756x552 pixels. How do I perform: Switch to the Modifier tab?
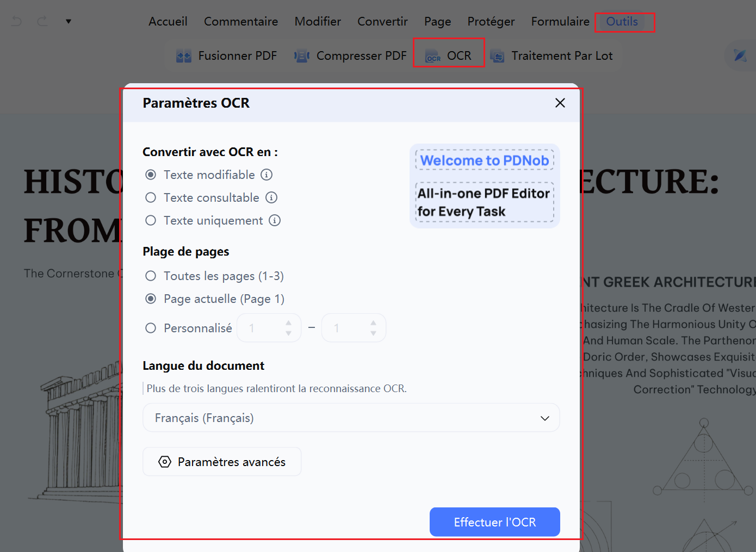[318, 21]
